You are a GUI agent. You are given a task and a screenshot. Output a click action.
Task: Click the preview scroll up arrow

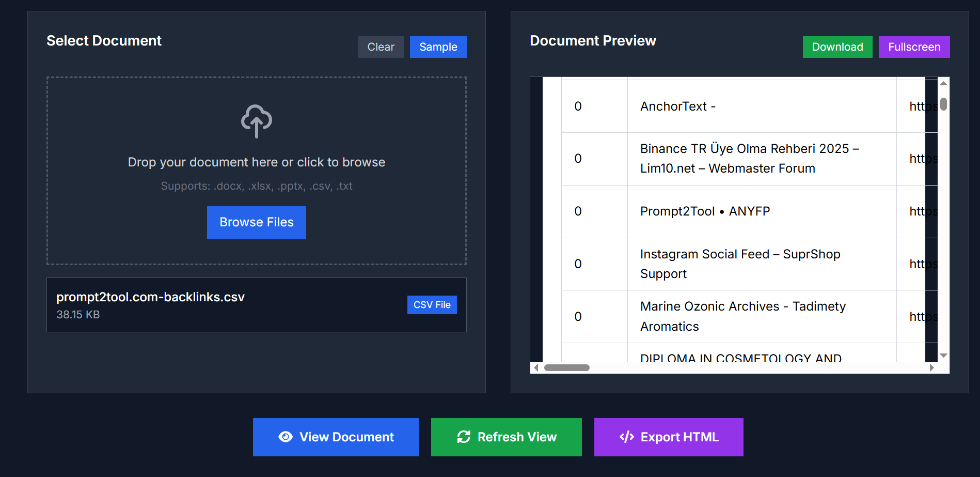click(943, 83)
